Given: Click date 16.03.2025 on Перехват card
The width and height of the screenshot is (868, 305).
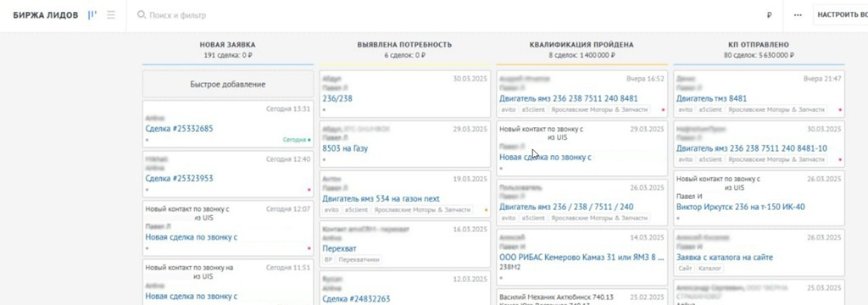Looking at the screenshot, I should (x=470, y=229).
